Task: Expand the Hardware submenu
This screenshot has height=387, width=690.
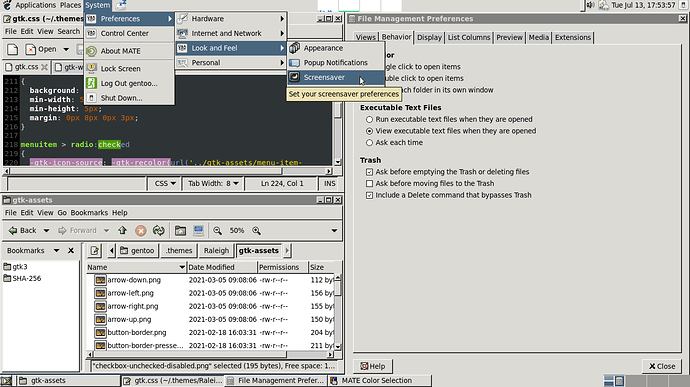Action: pos(231,19)
